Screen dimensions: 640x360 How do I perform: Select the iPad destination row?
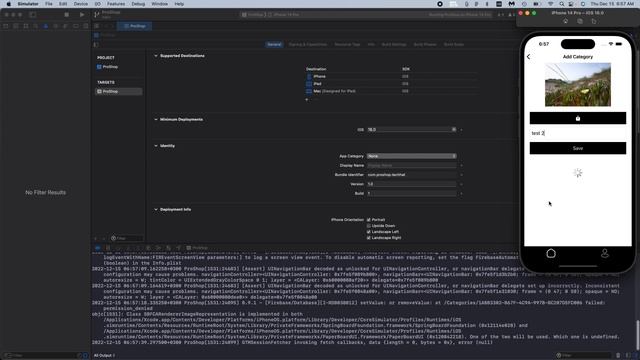click(392, 84)
